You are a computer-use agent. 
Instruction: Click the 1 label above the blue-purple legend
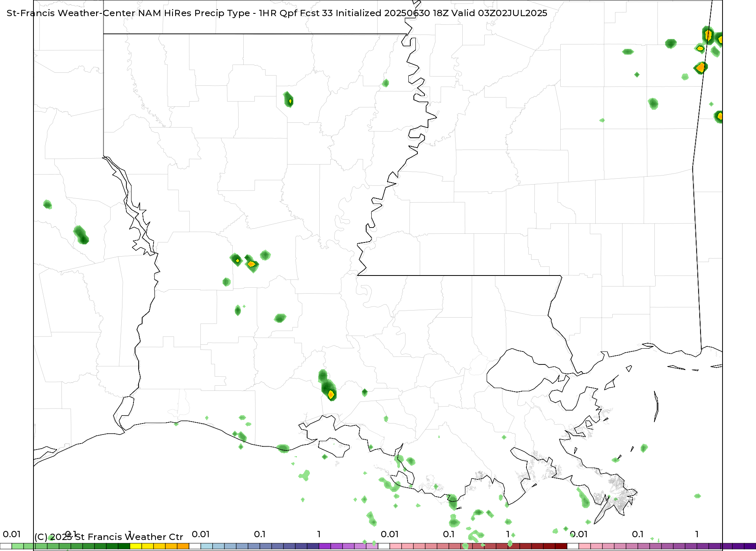[x=319, y=534]
